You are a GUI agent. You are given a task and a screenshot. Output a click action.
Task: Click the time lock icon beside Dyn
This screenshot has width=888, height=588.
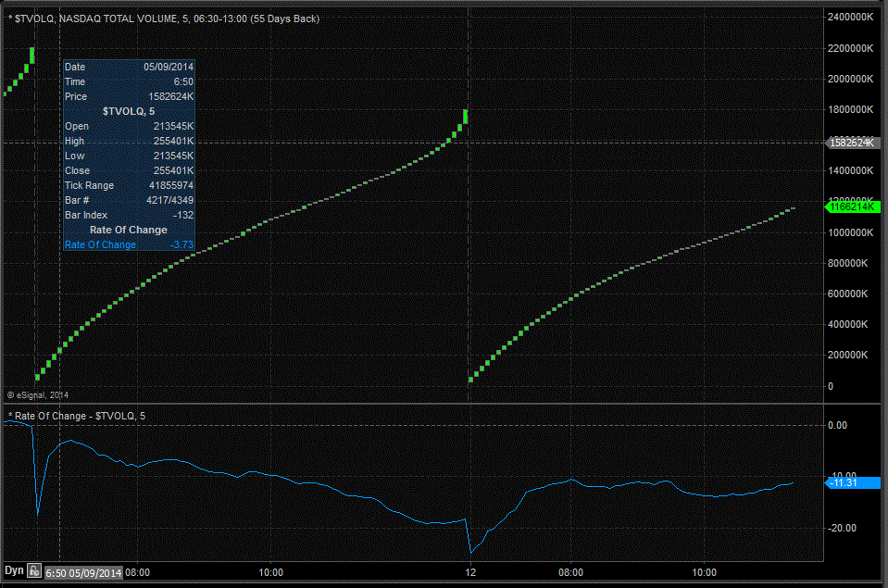pyautogui.click(x=34, y=571)
